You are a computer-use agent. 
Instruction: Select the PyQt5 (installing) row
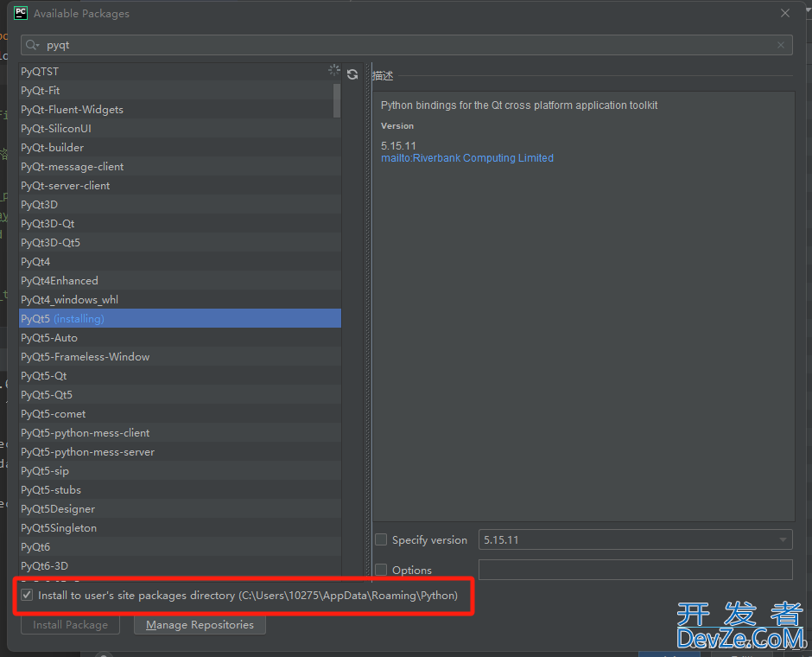click(x=180, y=319)
